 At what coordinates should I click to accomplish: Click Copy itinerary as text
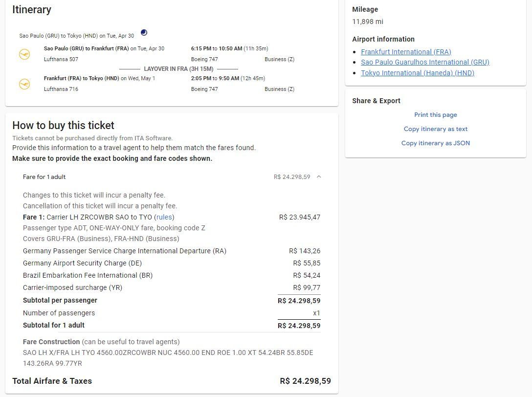[435, 129]
